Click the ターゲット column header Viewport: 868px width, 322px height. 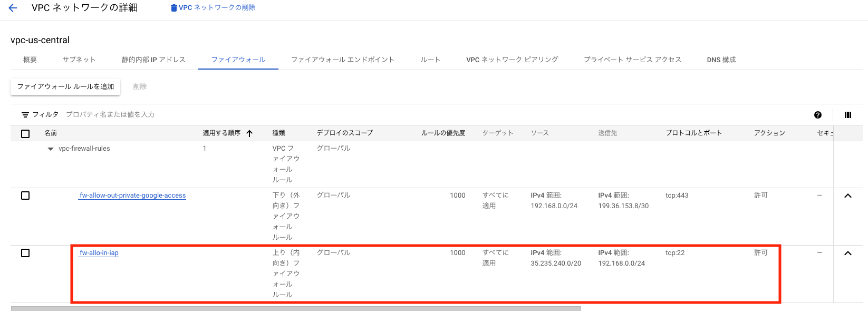[x=498, y=133]
